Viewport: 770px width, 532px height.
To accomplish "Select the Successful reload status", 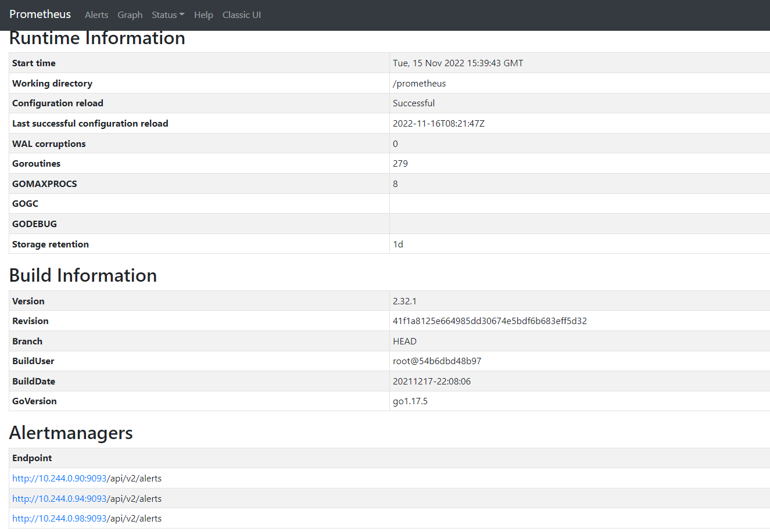I will tap(414, 103).
